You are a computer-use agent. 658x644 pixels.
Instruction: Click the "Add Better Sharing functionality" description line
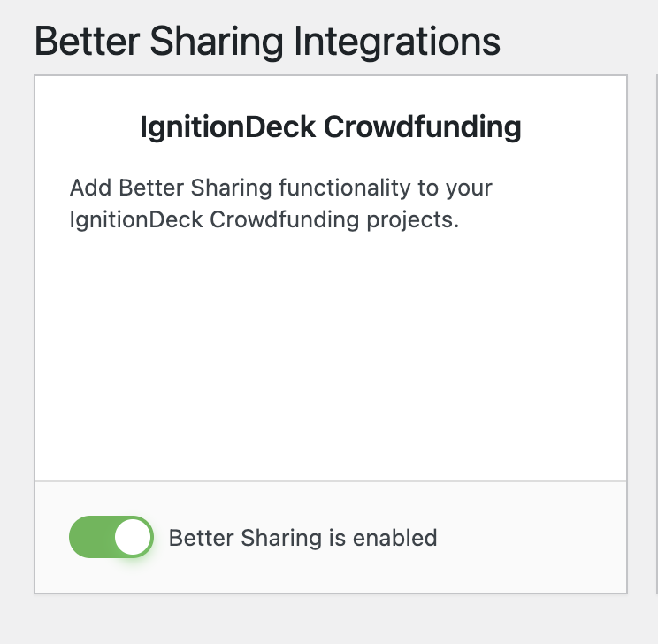coord(280,188)
